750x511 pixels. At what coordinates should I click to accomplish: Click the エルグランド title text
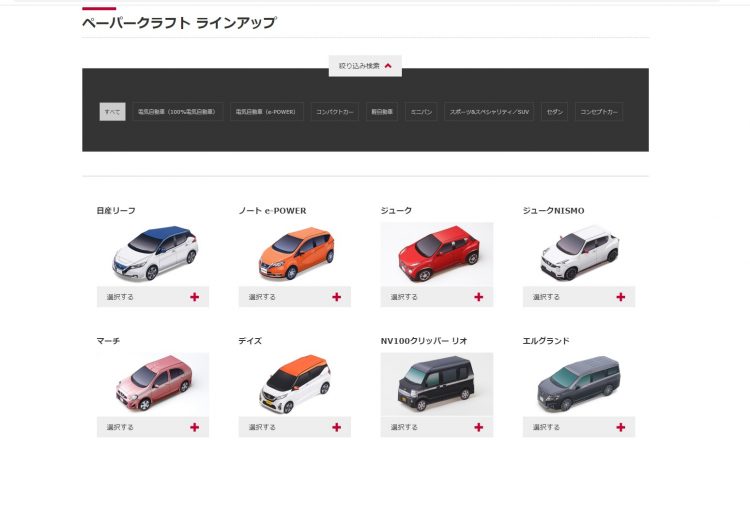[x=546, y=341]
